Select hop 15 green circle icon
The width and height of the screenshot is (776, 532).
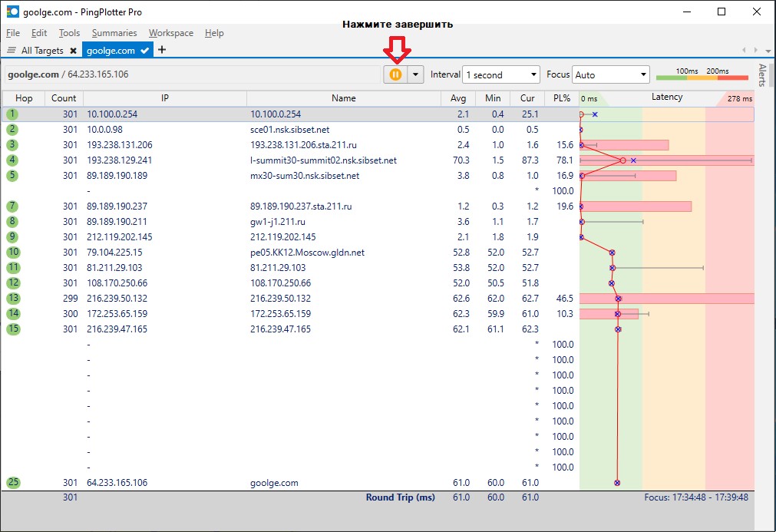click(x=13, y=329)
